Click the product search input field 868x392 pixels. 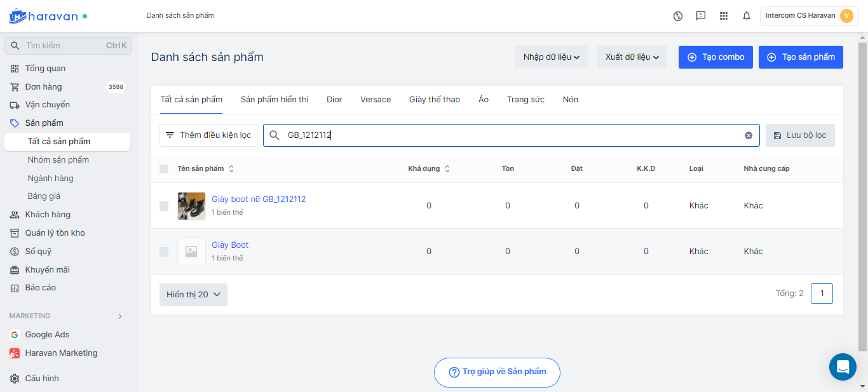click(508, 135)
